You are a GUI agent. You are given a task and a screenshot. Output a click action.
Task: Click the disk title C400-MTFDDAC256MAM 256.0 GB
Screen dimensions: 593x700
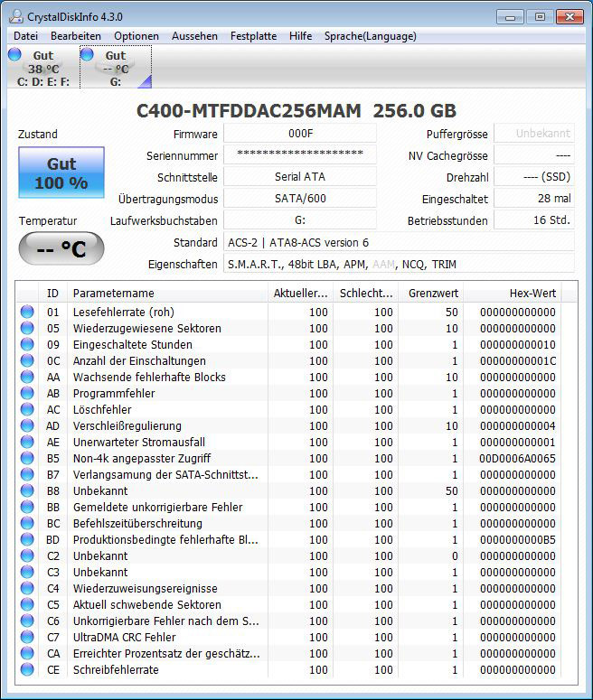(296, 111)
